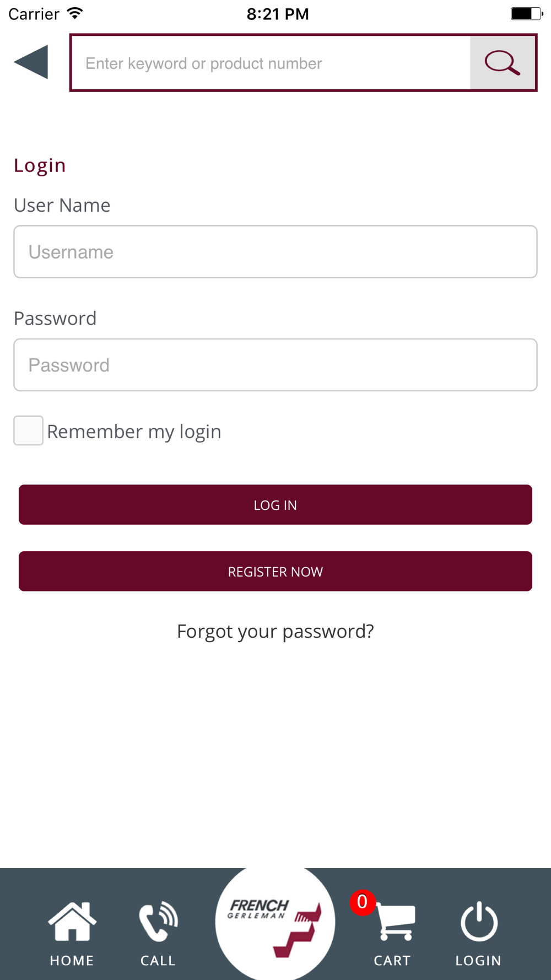Click the French Gerleman logo
The height and width of the screenshot is (980, 551).
[x=275, y=922]
